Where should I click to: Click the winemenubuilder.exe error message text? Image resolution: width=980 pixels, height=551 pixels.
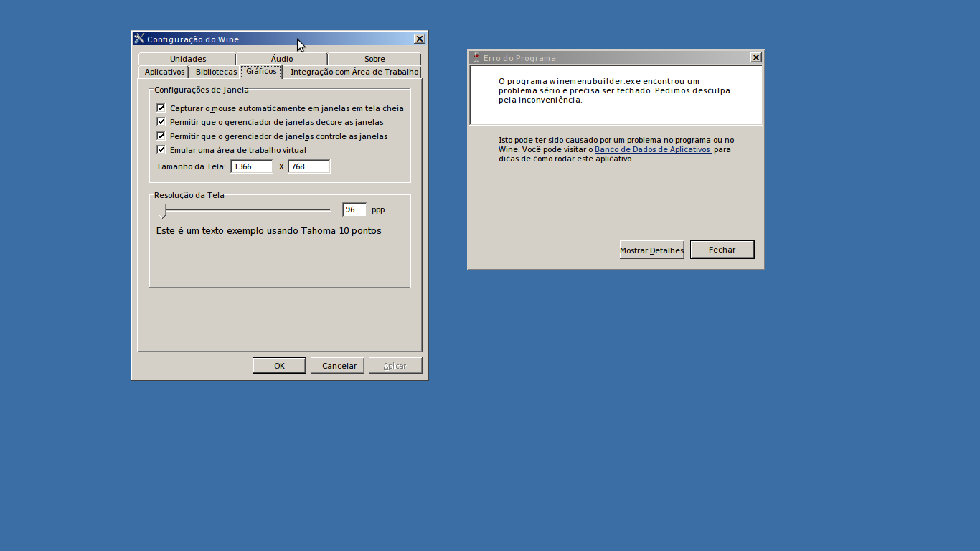click(614, 90)
